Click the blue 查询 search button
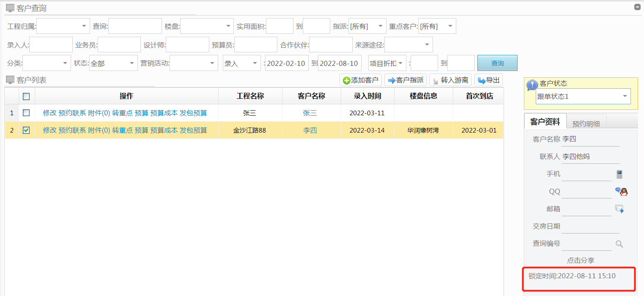 tap(497, 63)
